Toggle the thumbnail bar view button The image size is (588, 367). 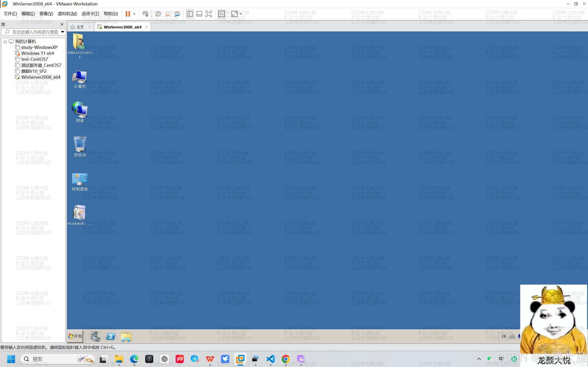click(x=199, y=14)
